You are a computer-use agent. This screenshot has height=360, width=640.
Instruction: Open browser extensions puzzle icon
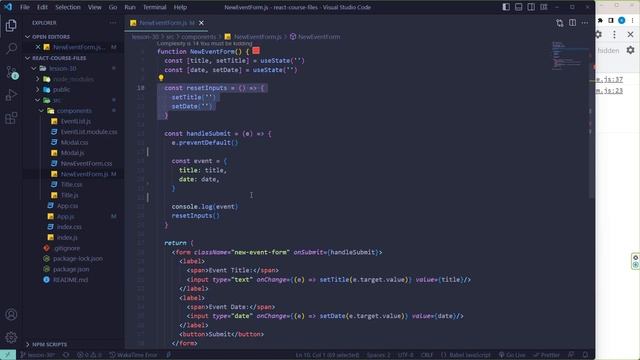(x=600, y=20)
